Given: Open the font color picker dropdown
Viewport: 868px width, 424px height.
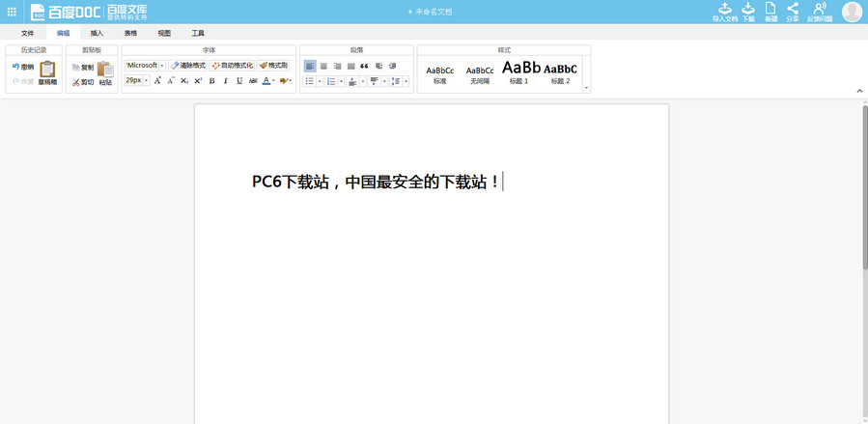Looking at the screenshot, I should coord(274,81).
